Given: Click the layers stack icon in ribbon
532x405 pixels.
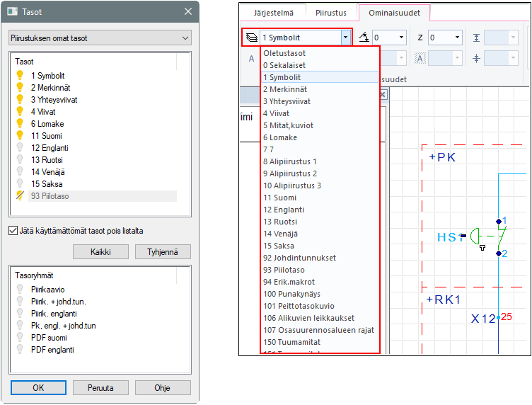Looking at the screenshot, I should click(x=251, y=38).
